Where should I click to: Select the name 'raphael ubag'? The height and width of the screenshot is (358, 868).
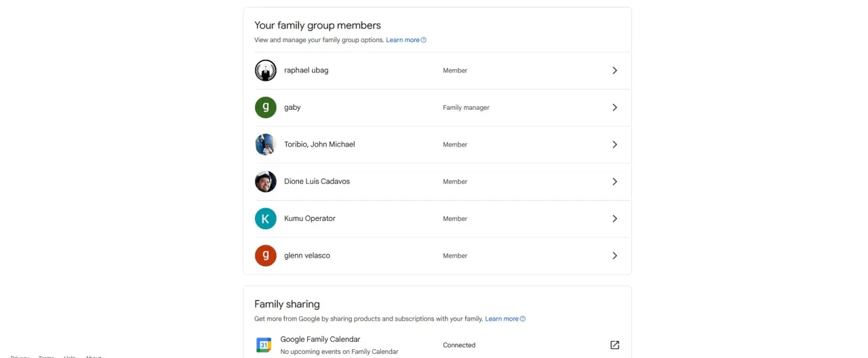(306, 71)
